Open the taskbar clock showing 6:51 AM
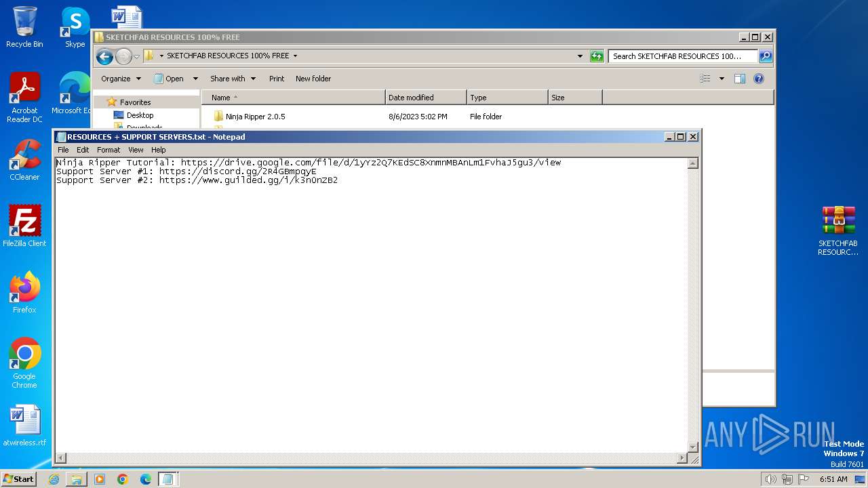868x488 pixels. 833,479
